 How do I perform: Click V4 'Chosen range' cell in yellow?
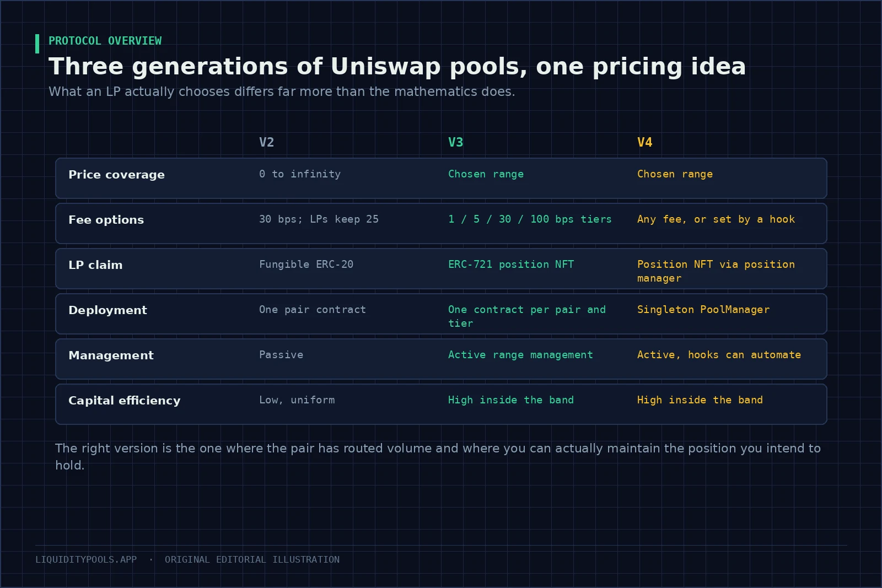pos(675,174)
